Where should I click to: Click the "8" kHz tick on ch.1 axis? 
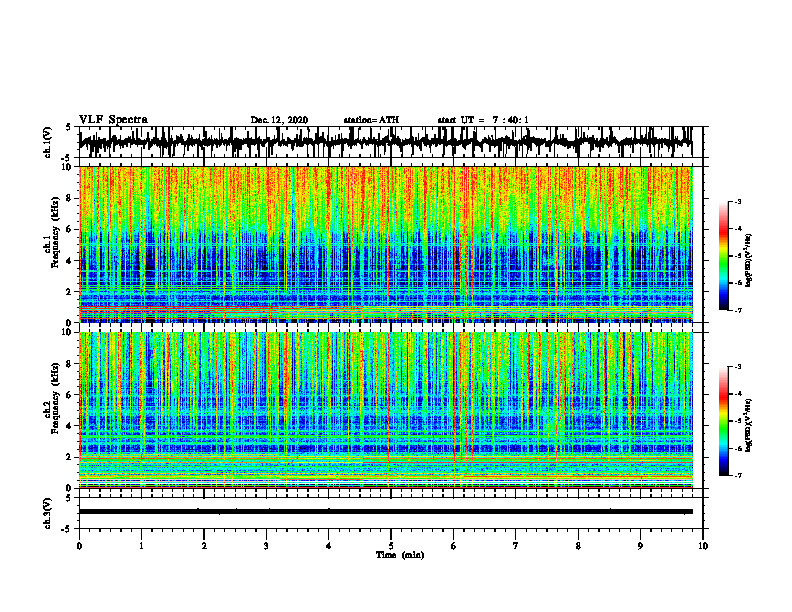pyautogui.click(x=70, y=198)
